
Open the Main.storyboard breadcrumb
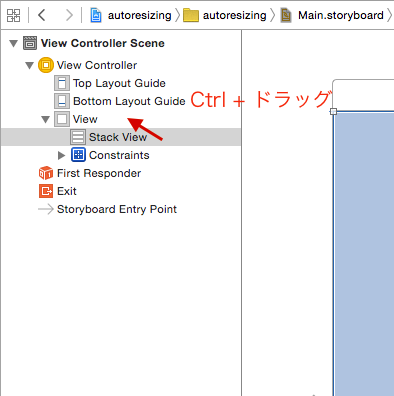tap(341, 15)
